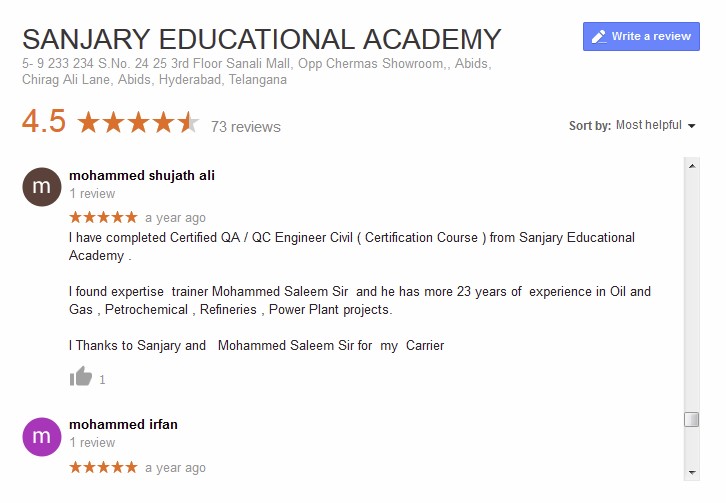Open the 73 reviews link
Viewport: 726px width, 503px height.
[245, 127]
